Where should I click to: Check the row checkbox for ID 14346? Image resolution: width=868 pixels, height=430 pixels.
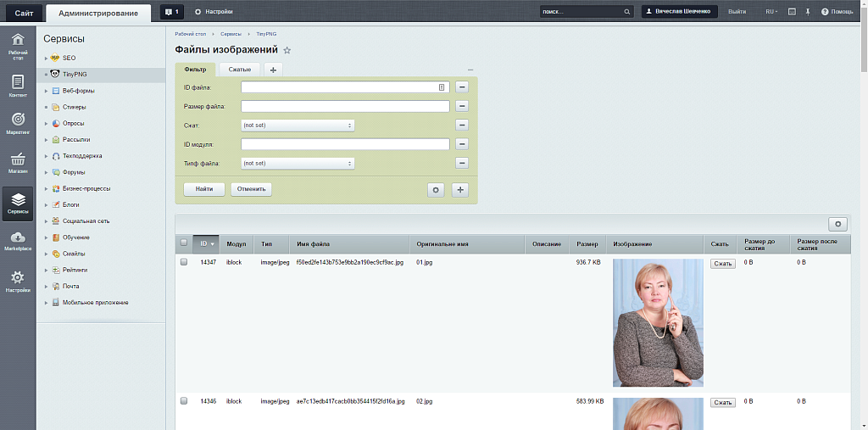pyautogui.click(x=184, y=400)
